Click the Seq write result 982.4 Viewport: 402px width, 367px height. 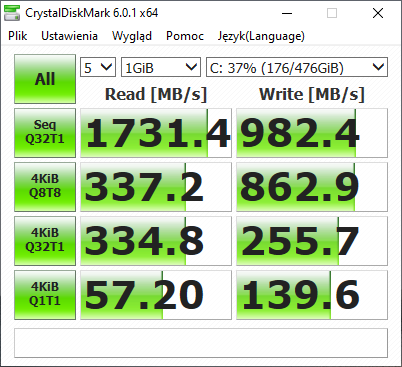tap(312, 133)
